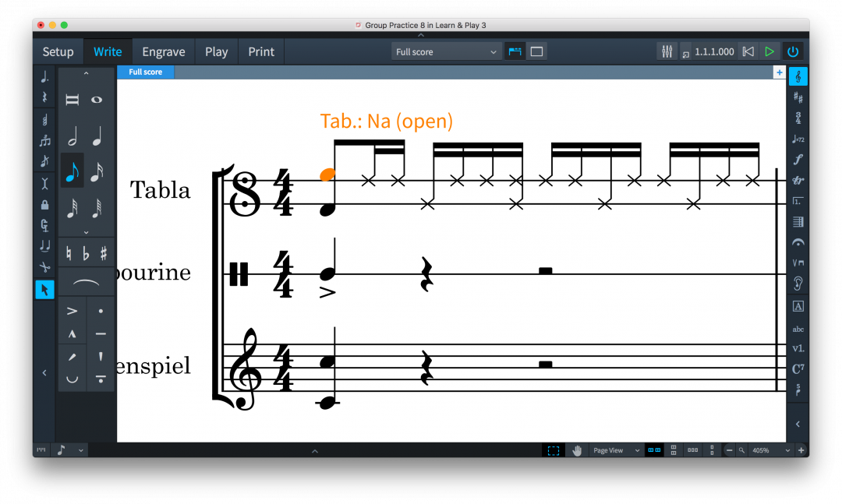This screenshot has width=842, height=504.
Task: Toggle rest input in left toolbox
Action: click(44, 97)
